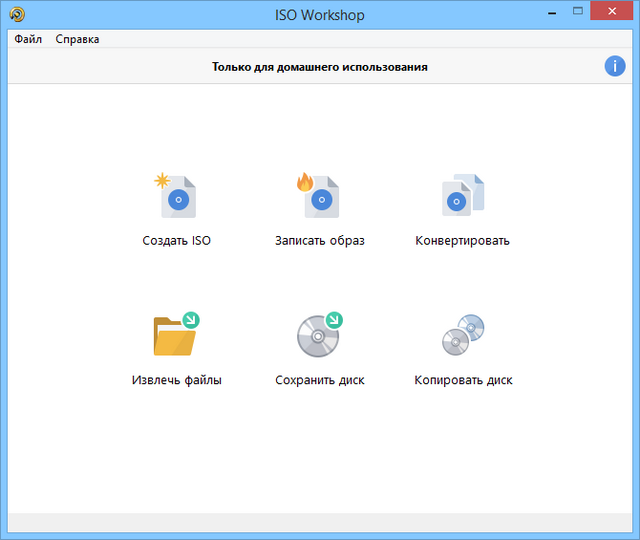
Task: Click the Сохранить диск disc icon
Action: (x=320, y=334)
